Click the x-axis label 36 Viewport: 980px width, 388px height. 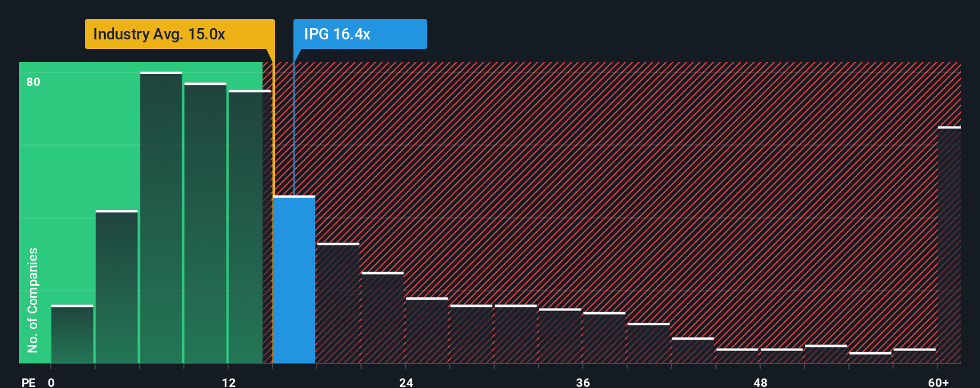click(x=583, y=382)
